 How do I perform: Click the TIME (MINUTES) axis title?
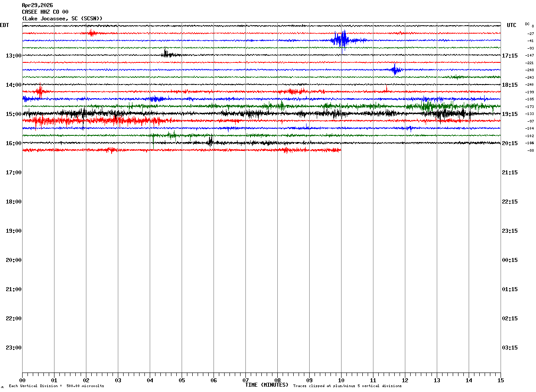pyautogui.click(x=267, y=385)
